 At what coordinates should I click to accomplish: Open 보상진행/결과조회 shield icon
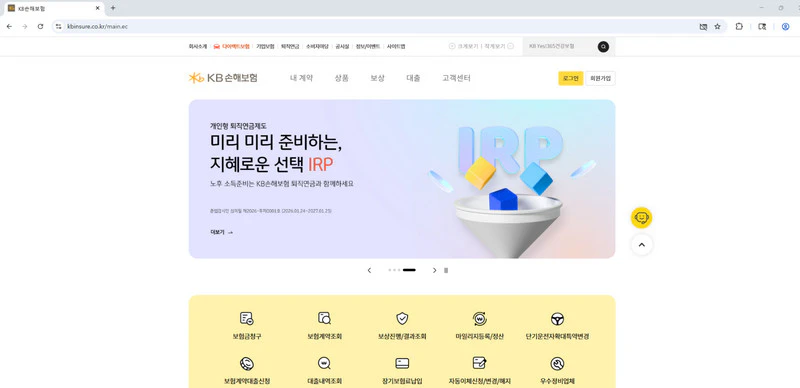402,319
